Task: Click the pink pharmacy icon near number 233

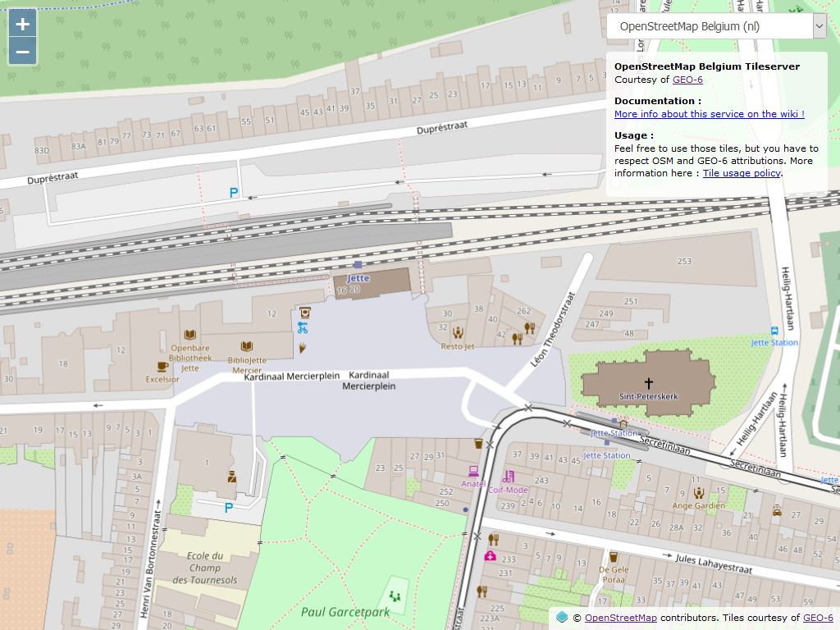Action: pyautogui.click(x=490, y=555)
